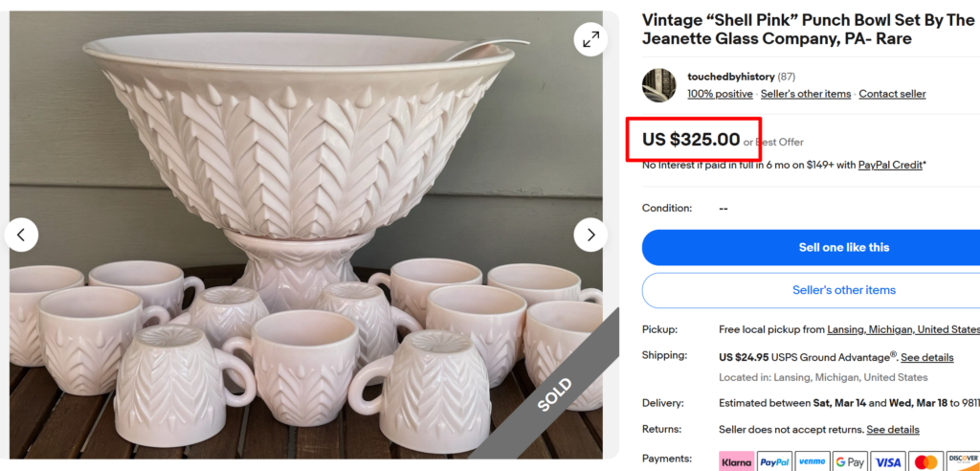
Task: Click the Venmo payment icon
Action: pyautogui.click(x=812, y=462)
